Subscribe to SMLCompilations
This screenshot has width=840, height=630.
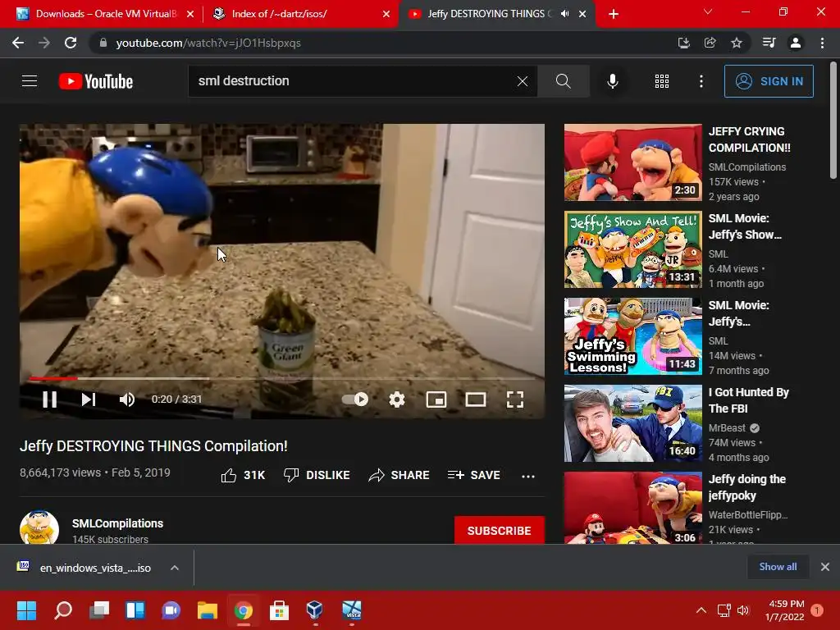(500, 531)
